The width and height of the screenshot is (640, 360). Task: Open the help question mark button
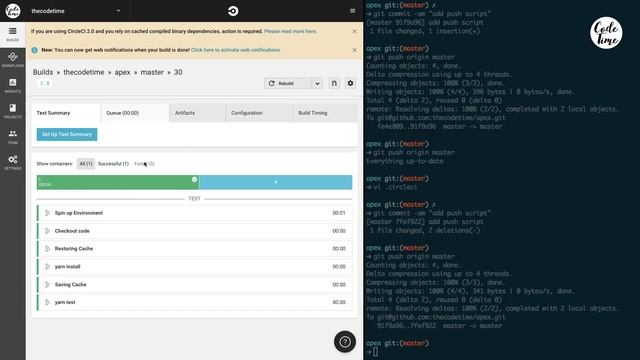[345, 342]
